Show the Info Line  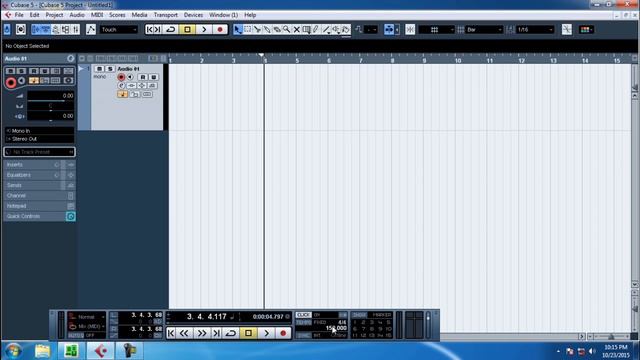[x=46, y=29]
